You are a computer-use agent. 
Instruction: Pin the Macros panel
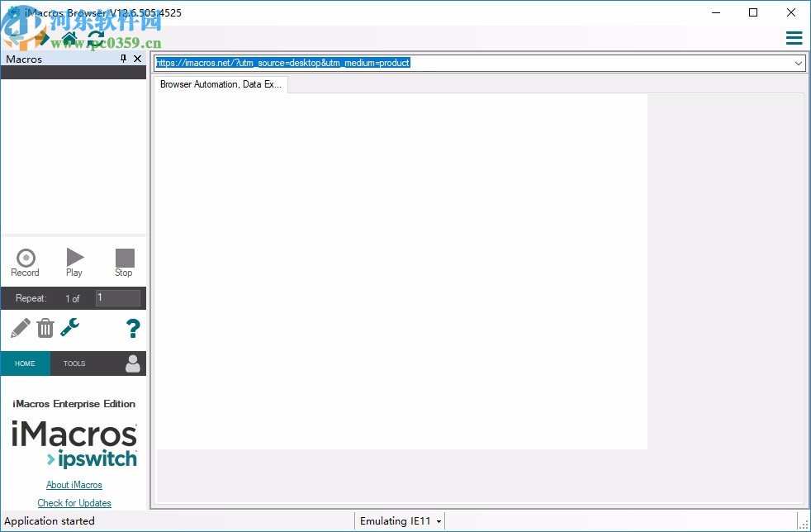click(x=123, y=59)
